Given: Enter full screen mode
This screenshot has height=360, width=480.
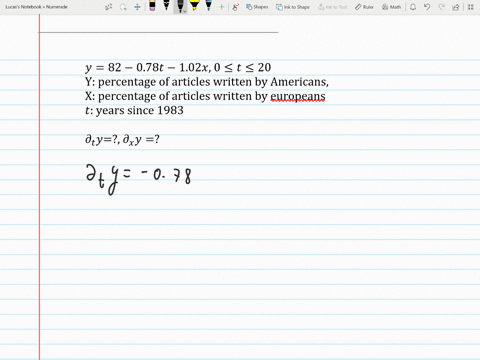Looking at the screenshot, I should (x=470, y=7).
